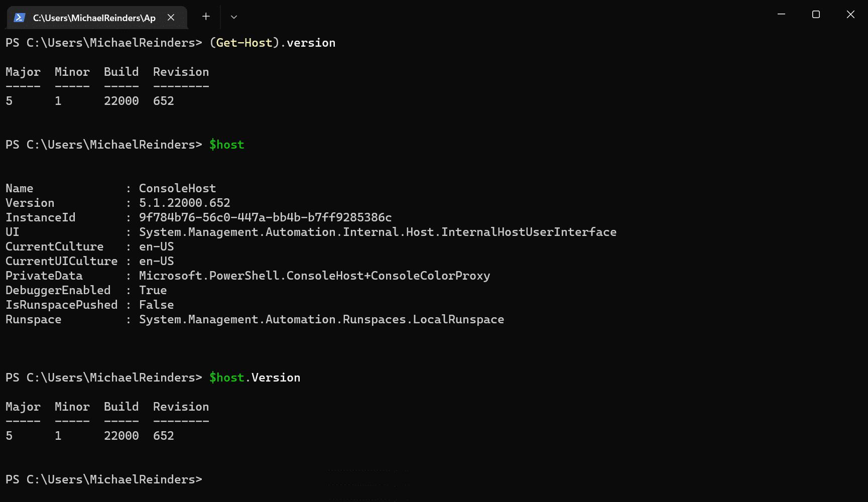Close the C:\Users\MichaelReinders tab
868x502 pixels.
(x=171, y=17)
